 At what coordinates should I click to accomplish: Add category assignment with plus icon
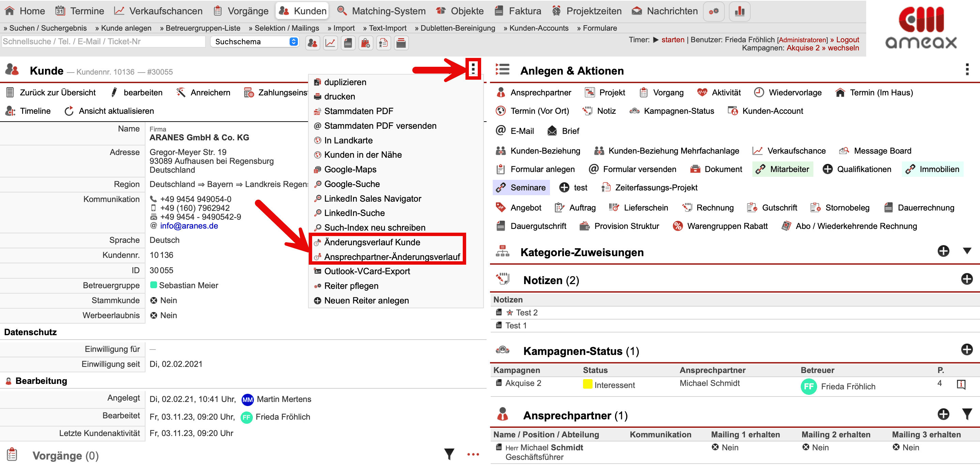pyautogui.click(x=943, y=251)
